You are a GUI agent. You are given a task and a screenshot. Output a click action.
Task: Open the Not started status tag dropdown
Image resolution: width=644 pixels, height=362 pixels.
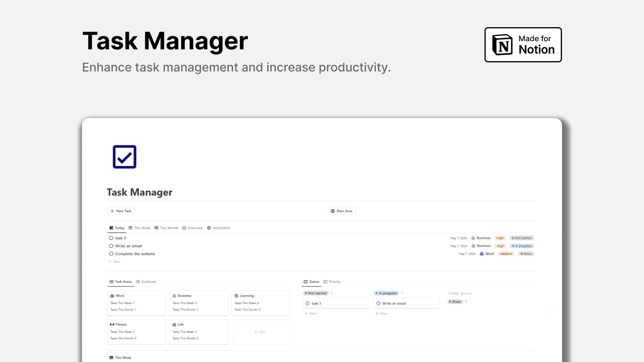click(315, 293)
